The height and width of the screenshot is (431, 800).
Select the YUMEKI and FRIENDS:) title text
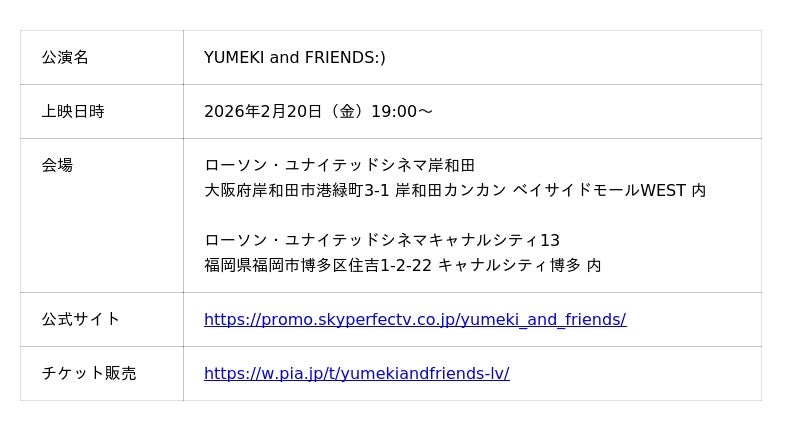[x=294, y=58]
